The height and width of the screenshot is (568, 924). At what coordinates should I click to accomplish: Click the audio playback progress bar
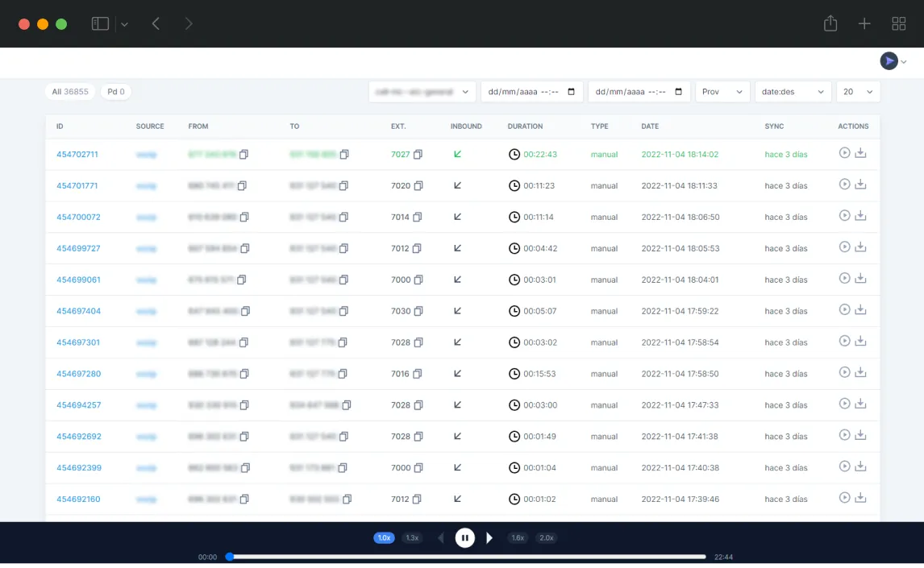[x=468, y=557]
